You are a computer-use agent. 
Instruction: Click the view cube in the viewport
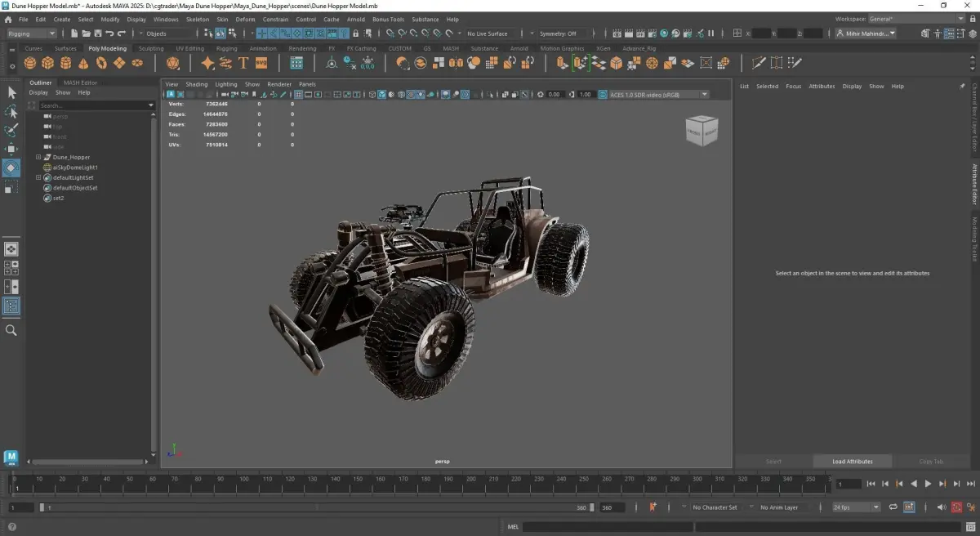point(702,131)
